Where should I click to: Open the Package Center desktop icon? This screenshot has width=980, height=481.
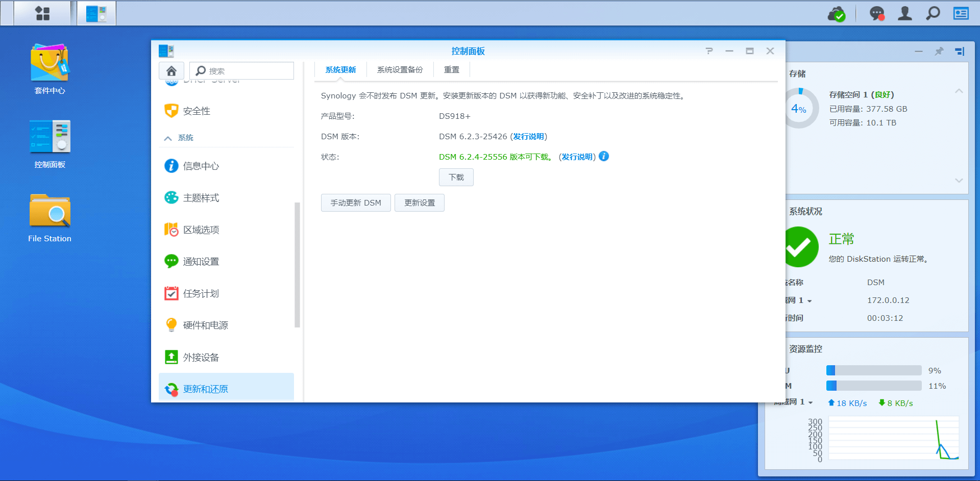coord(50,63)
